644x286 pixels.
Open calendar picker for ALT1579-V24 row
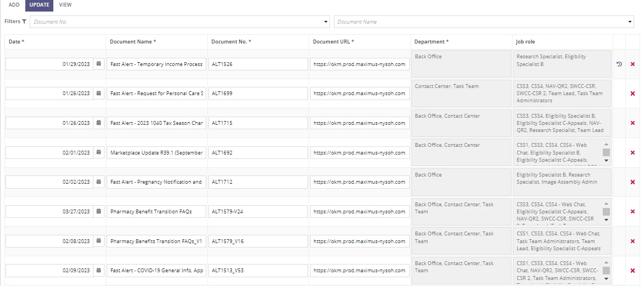(98, 212)
